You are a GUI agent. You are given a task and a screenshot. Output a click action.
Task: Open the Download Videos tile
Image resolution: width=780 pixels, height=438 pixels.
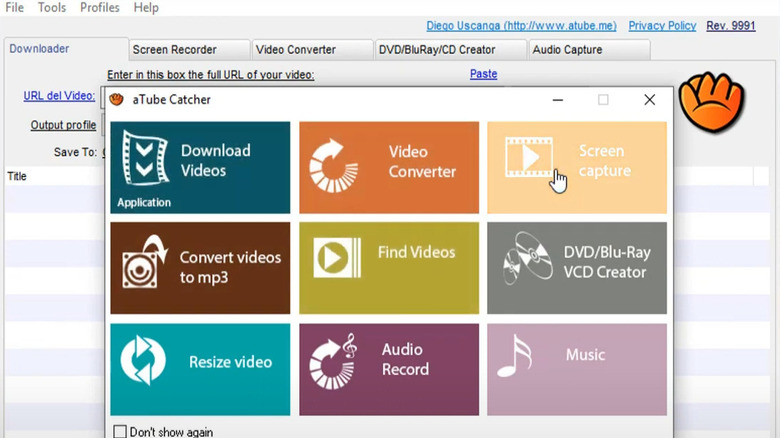pyautogui.click(x=200, y=167)
